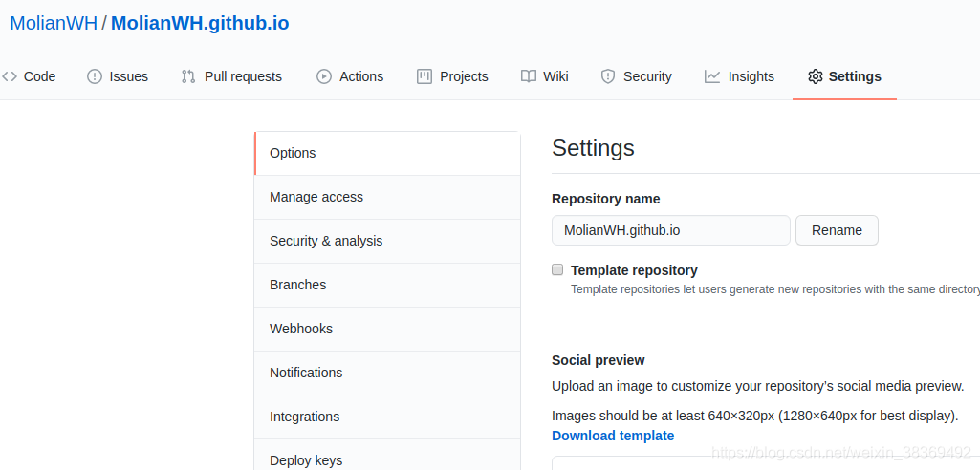
Task: Click the Security shield icon
Action: (607, 76)
